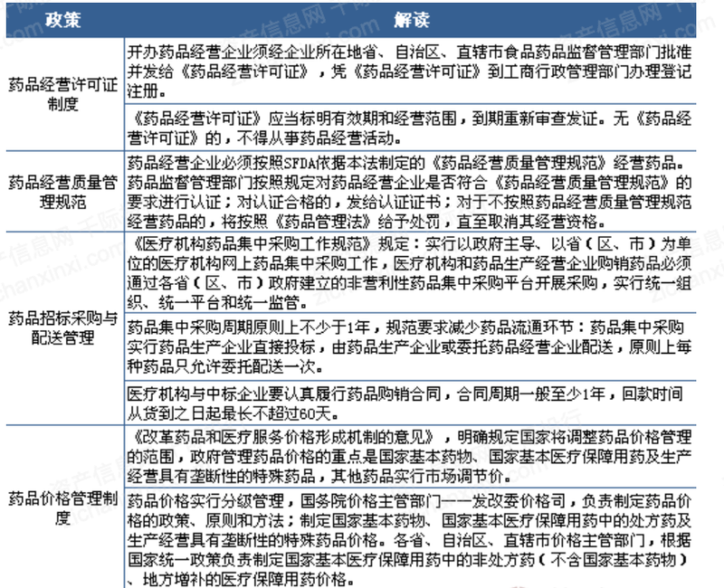
Task: Click the 政策 column header
Action: [x=63, y=20]
